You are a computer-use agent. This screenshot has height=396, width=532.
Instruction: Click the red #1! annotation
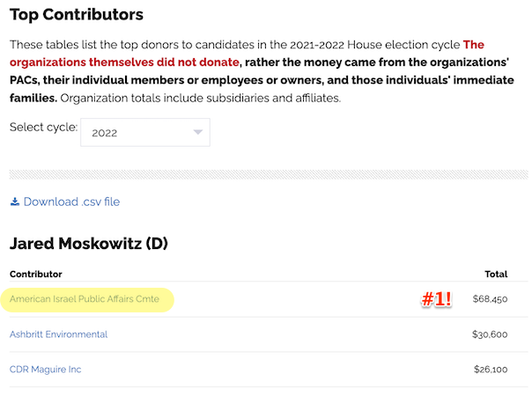tap(436, 299)
